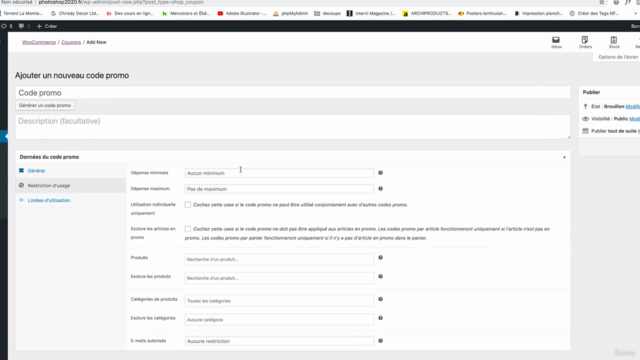This screenshot has height=360, width=640.
Task: Open the Exclure les catégories dropdown
Action: [279, 320]
